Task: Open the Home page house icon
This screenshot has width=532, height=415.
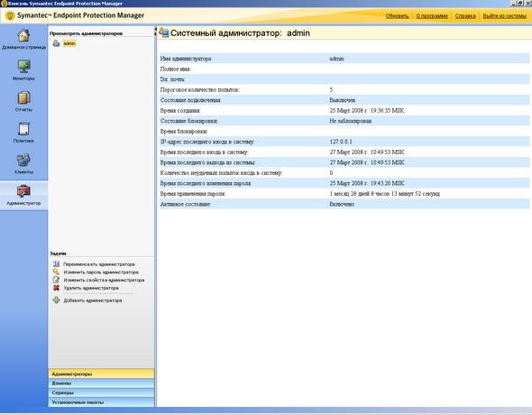Action: [23, 35]
